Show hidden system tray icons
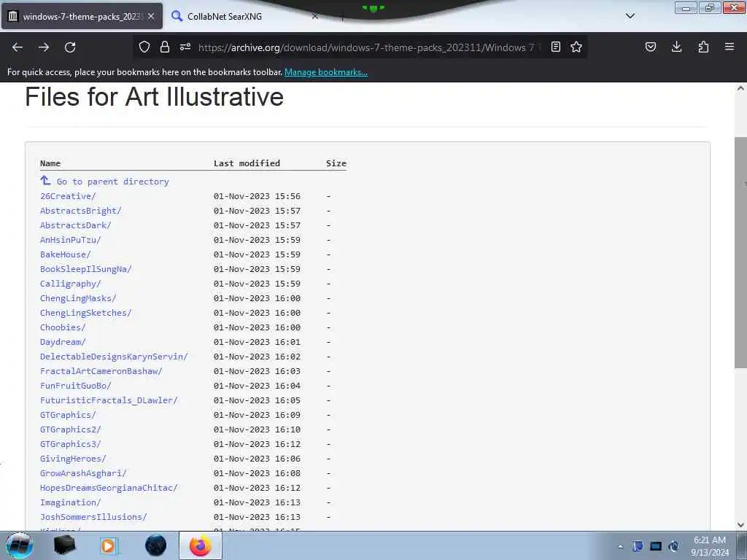The height and width of the screenshot is (560, 747). [620, 546]
